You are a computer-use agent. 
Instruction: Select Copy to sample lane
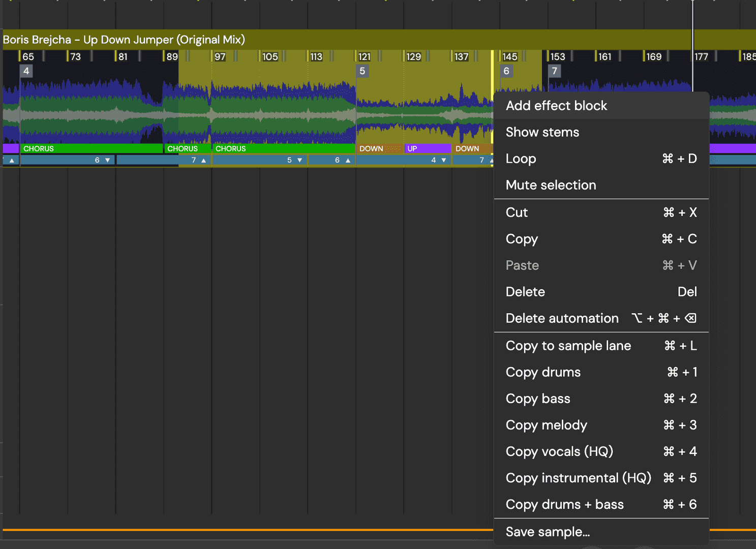601,346
